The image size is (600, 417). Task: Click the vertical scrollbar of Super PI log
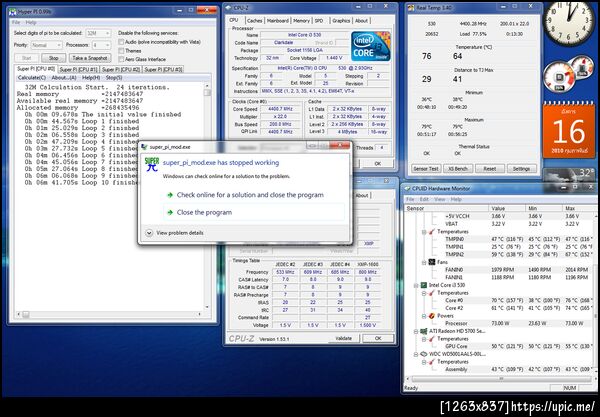pyautogui.click(x=207, y=195)
